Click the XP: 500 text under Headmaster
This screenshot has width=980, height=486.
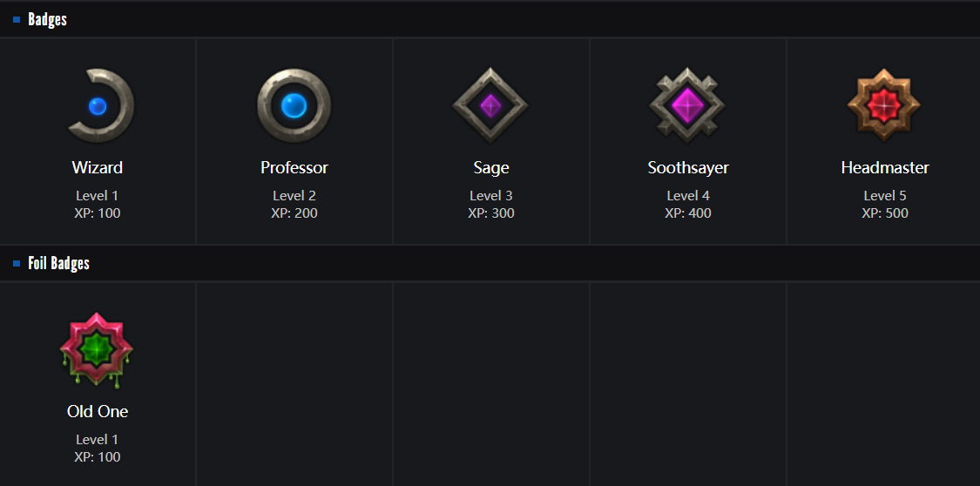click(885, 213)
